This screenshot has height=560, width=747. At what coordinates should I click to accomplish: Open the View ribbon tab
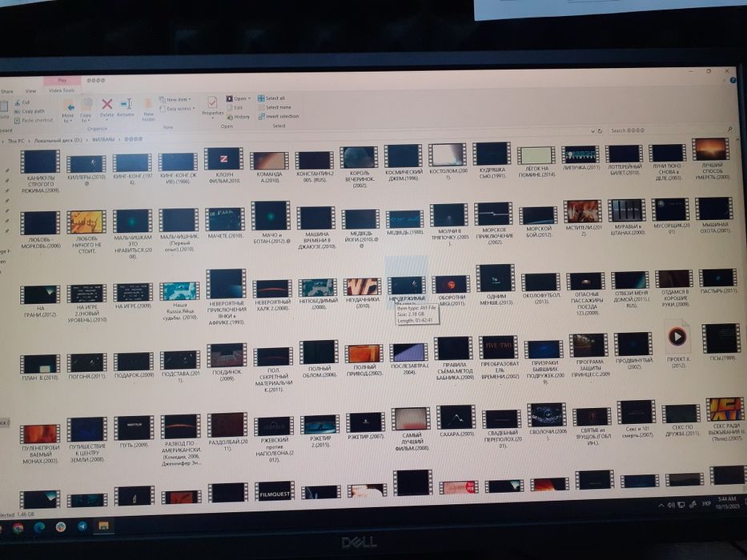[x=30, y=90]
